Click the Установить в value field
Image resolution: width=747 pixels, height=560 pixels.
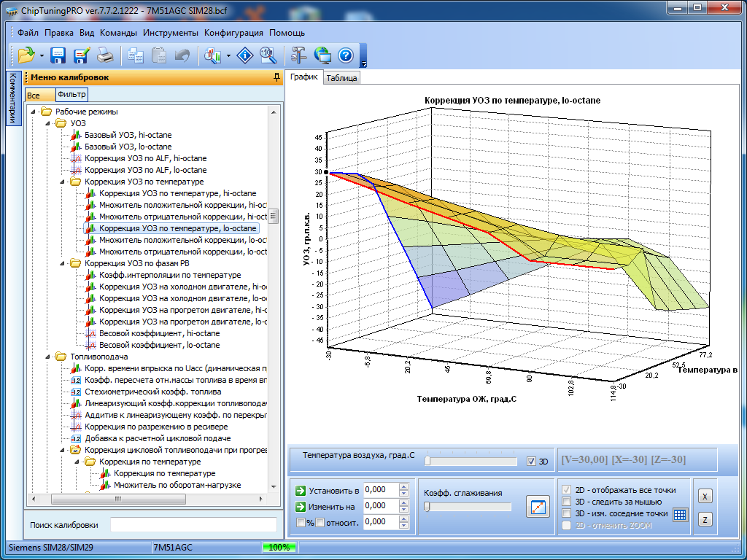(x=381, y=490)
